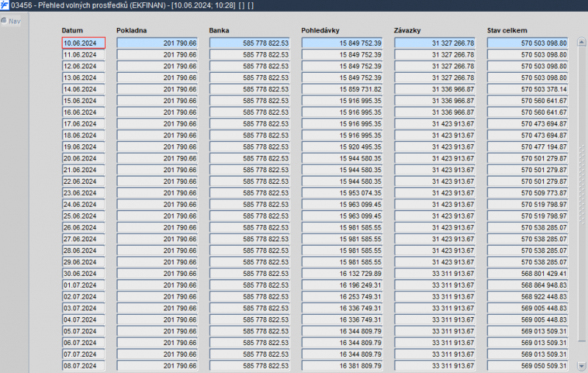The image size is (588, 373).
Task: Select the date field 26.06.2024
Action: pyautogui.click(x=84, y=227)
